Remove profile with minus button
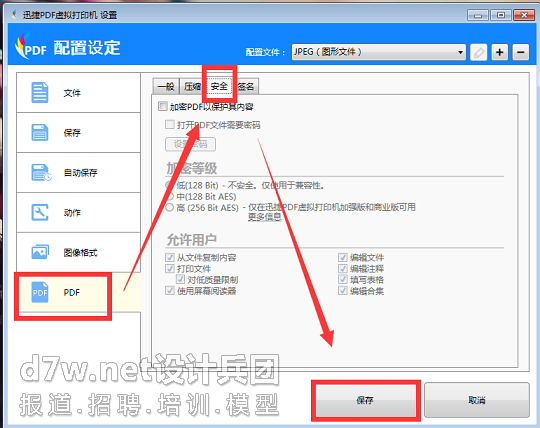This screenshot has height=428, width=540. click(521, 52)
